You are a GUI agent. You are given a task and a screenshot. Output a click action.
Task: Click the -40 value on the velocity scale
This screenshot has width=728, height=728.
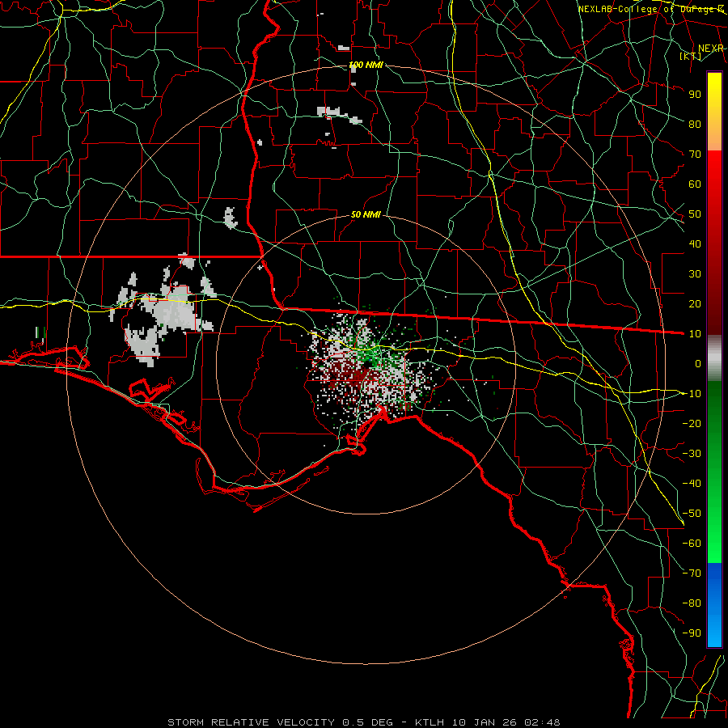692,484
